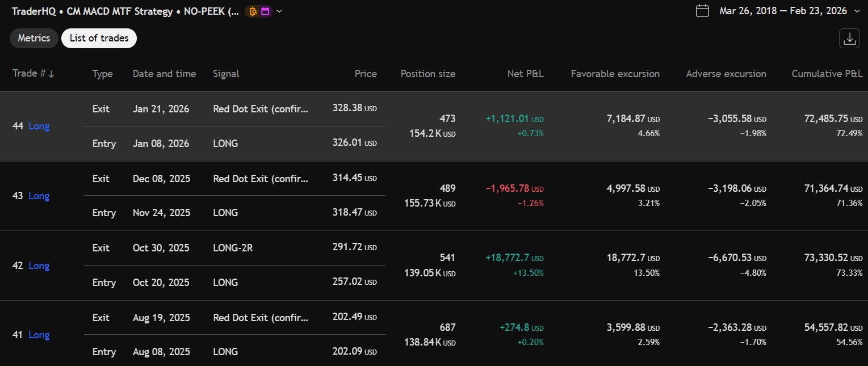
Task: Click the Favorable excursion column header
Action: [x=615, y=74]
